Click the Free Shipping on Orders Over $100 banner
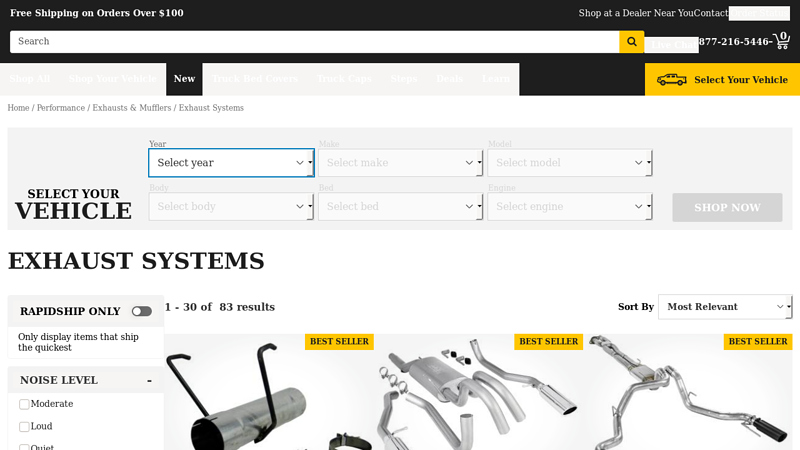800x450 pixels. (x=97, y=13)
